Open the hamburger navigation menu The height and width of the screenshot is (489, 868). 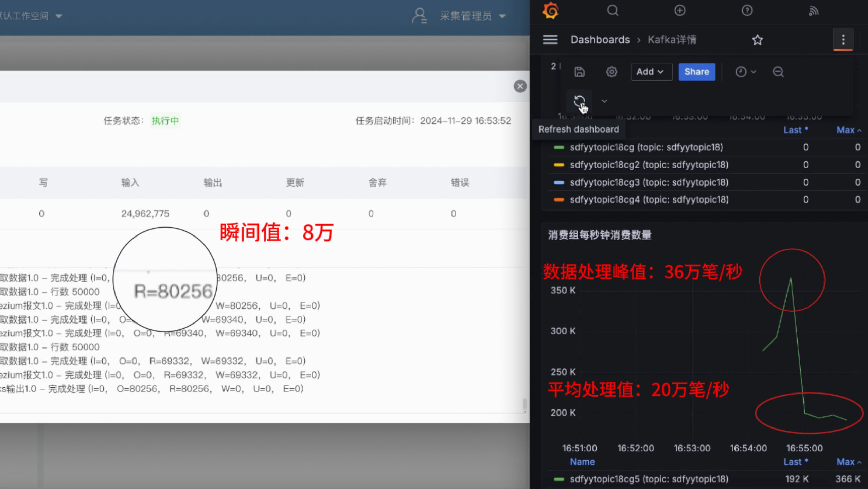pos(550,39)
